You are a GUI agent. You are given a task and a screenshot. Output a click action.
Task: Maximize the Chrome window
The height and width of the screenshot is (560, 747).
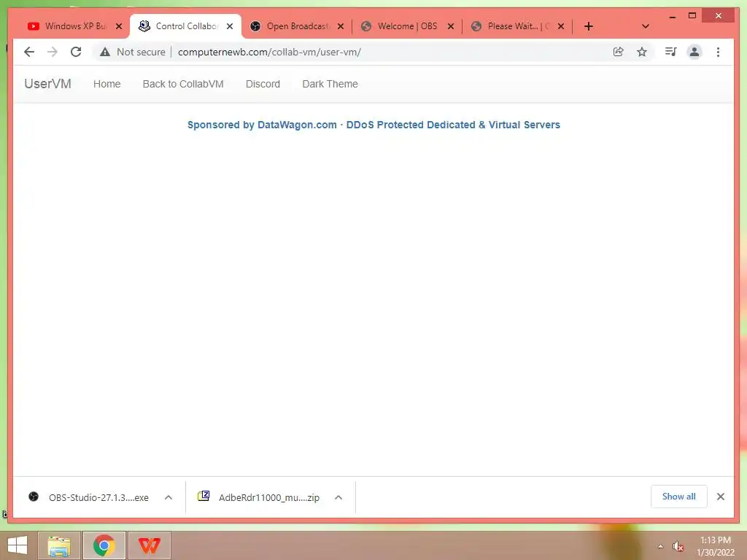[x=692, y=16]
